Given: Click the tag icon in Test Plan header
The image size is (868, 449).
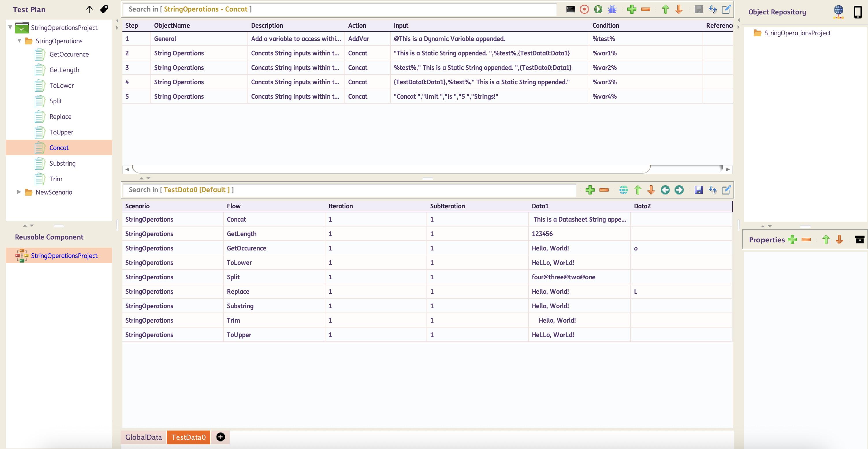Looking at the screenshot, I should coord(104,9).
